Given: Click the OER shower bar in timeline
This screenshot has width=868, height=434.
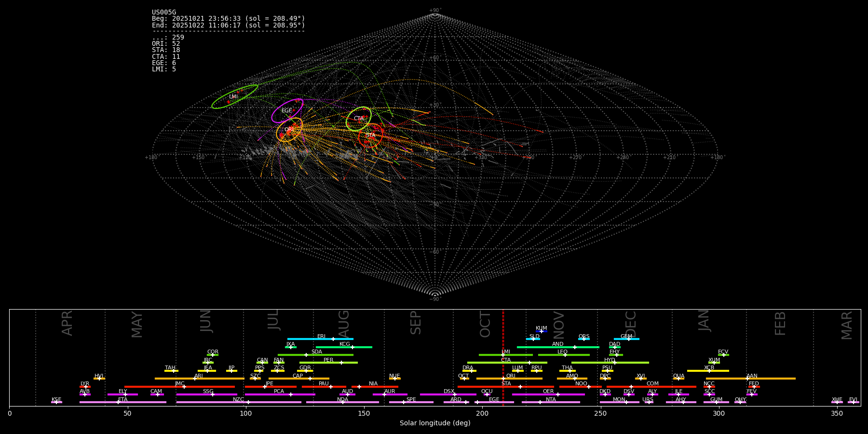Looking at the screenshot, I should click(x=548, y=394).
